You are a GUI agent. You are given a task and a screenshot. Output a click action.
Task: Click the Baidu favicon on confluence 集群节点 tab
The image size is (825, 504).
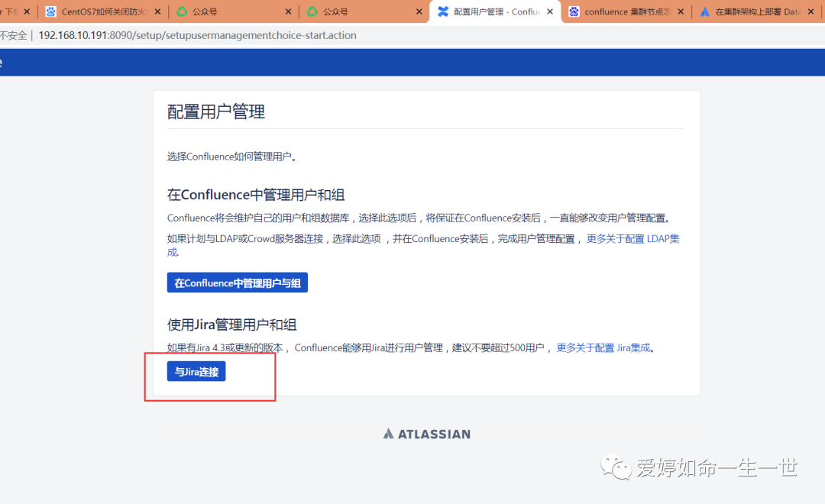574,11
